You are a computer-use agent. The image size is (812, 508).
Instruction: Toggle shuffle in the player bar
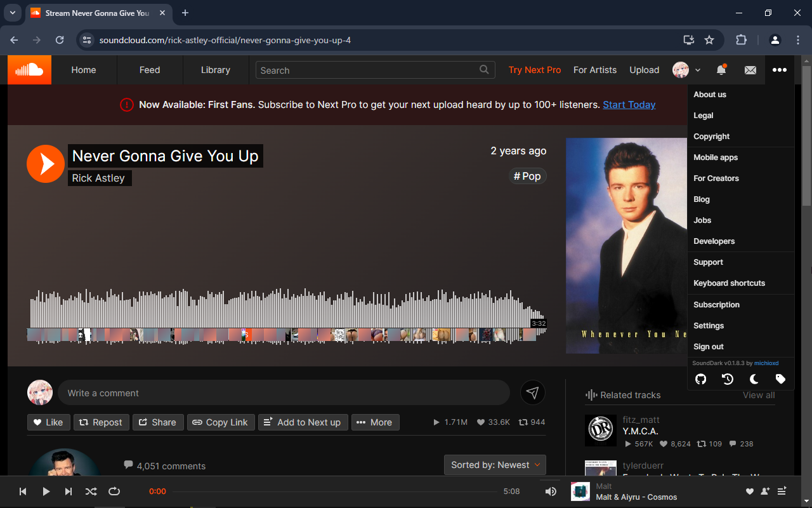91,491
